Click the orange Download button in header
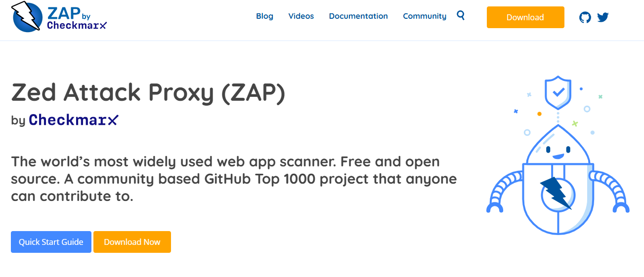The height and width of the screenshot is (277, 644). (525, 17)
